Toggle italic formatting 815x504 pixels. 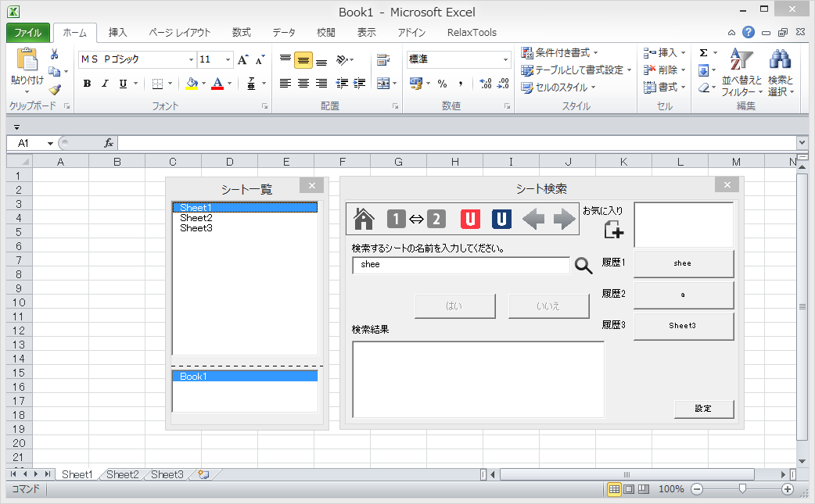(104, 84)
